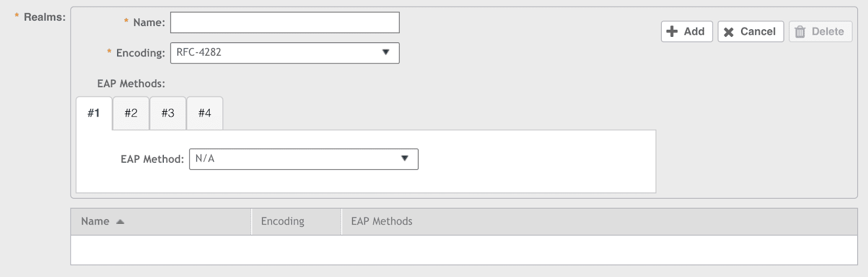This screenshot has width=868, height=277.
Task: Click the Add text label
Action: point(694,31)
